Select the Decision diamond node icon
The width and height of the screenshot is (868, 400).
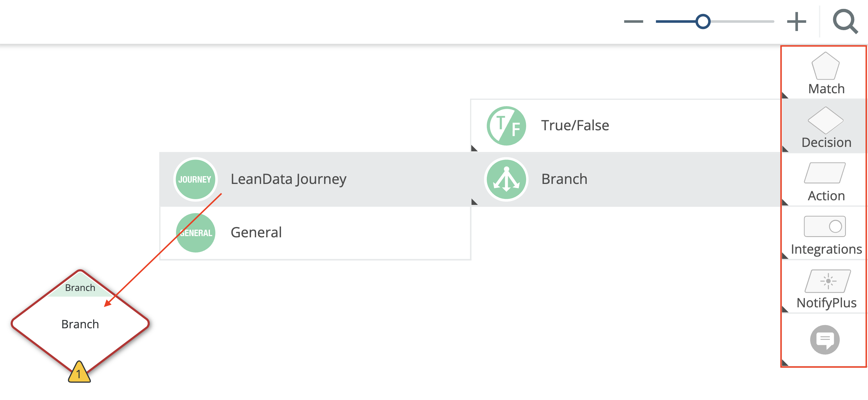pyautogui.click(x=825, y=120)
